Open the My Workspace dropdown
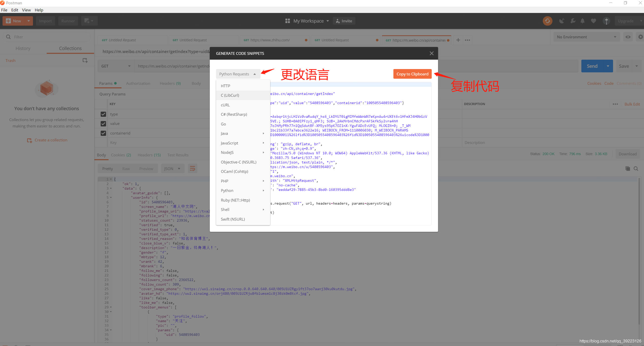This screenshot has height=346, width=644. point(311,21)
